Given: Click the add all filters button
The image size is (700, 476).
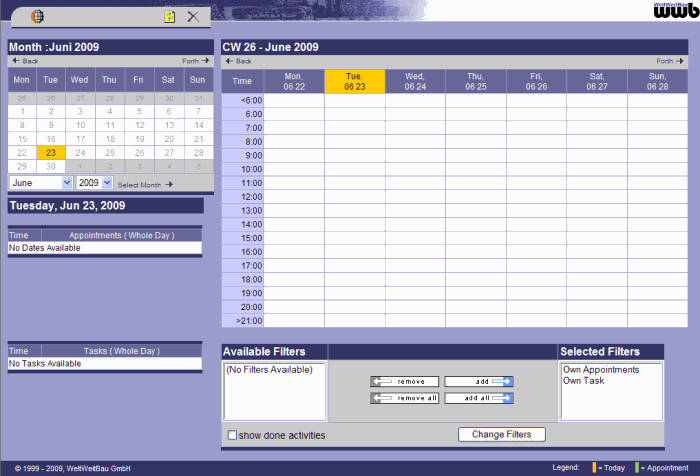Looking at the screenshot, I should (479, 398).
